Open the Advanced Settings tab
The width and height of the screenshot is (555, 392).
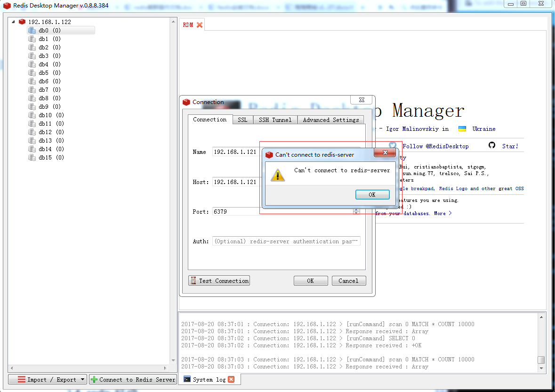click(330, 120)
